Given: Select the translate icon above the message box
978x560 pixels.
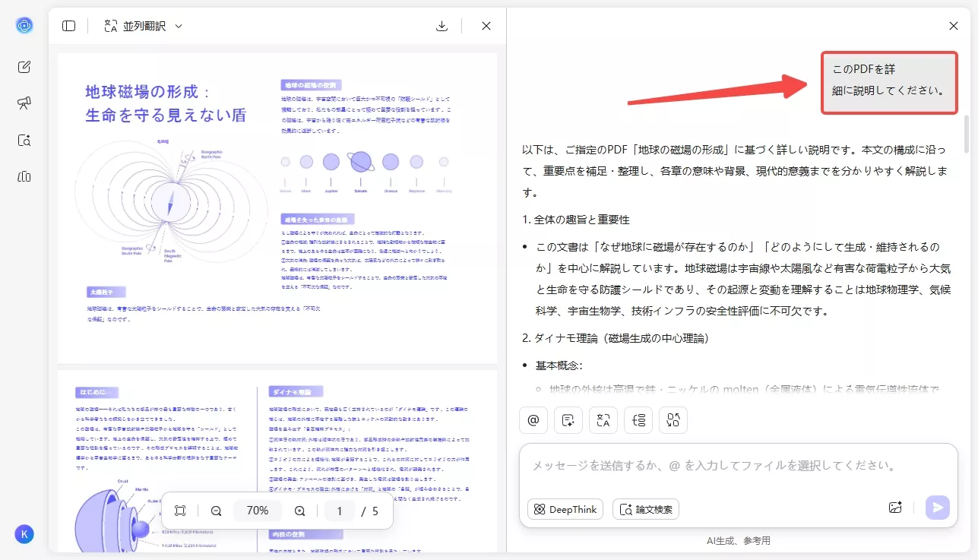Looking at the screenshot, I should [x=603, y=419].
